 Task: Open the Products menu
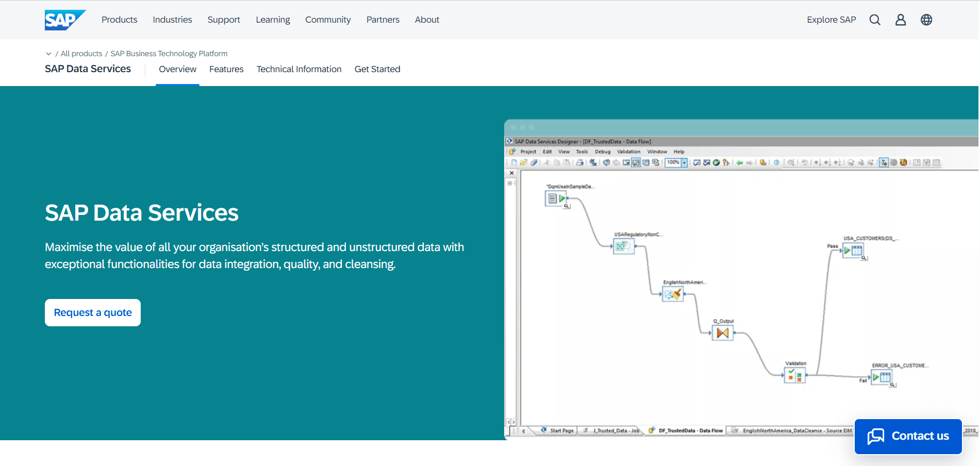(x=119, y=20)
